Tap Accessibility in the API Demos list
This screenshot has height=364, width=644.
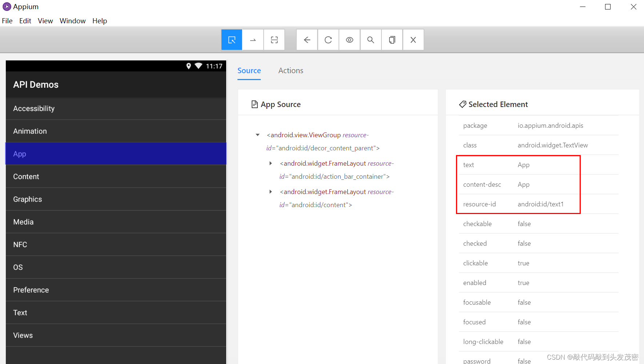(x=116, y=108)
